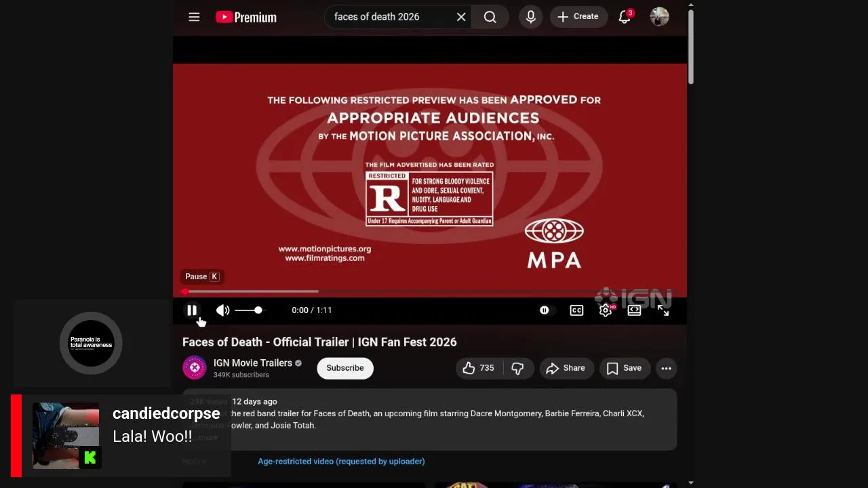Click the Paranoia is total awareness badge

click(x=91, y=343)
